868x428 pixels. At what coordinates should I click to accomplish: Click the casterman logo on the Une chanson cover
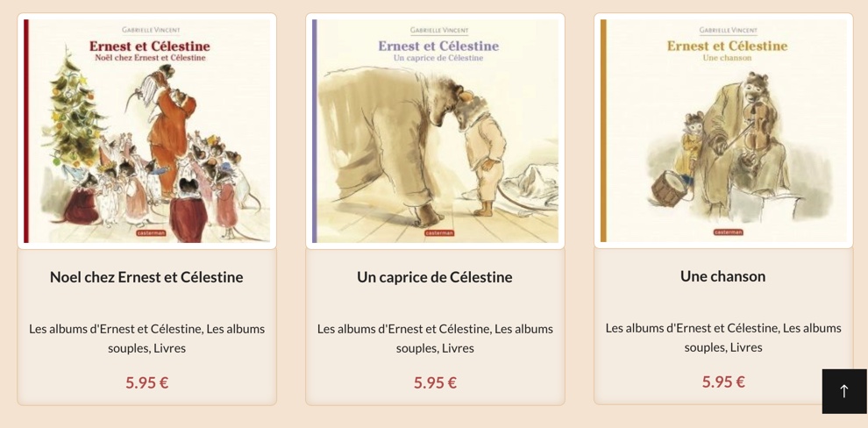point(728,232)
